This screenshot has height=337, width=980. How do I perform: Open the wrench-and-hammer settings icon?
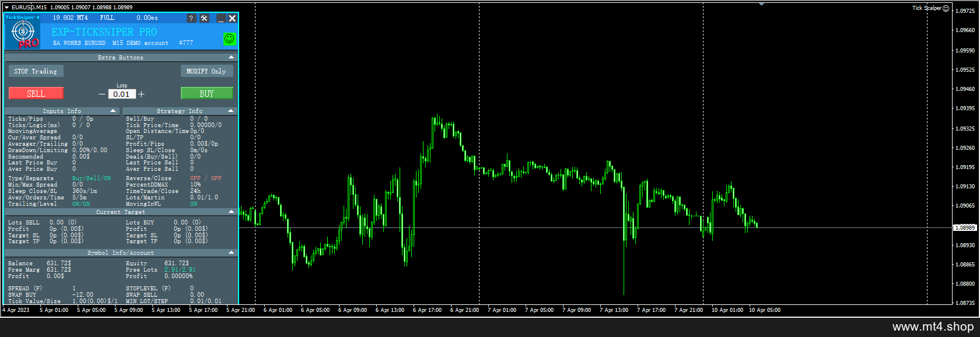pos(204,19)
